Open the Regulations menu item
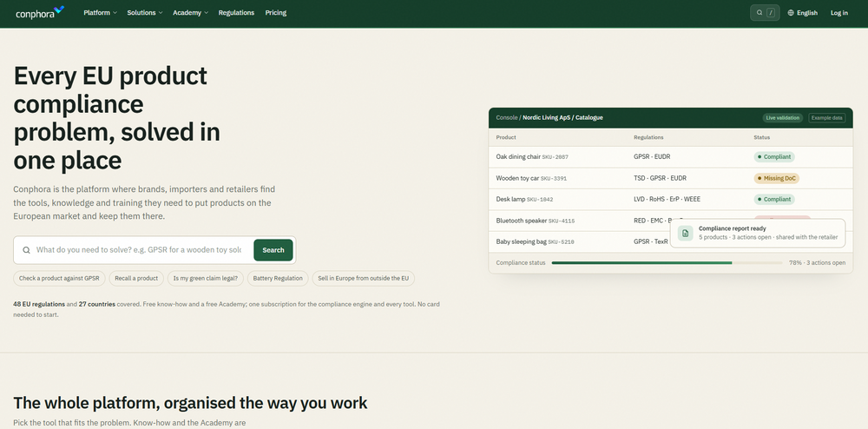The width and height of the screenshot is (868, 429). [236, 13]
